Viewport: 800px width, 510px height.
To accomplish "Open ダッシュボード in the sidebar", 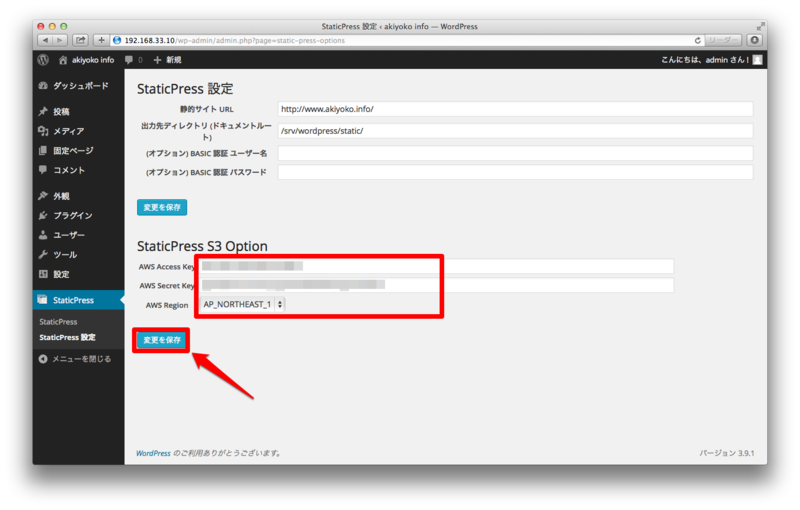I will [x=79, y=86].
